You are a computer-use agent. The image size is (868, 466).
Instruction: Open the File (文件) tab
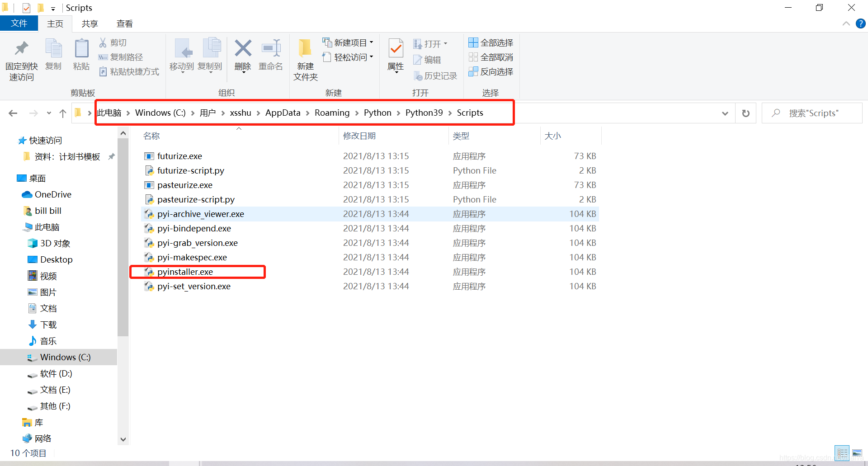[x=19, y=23]
